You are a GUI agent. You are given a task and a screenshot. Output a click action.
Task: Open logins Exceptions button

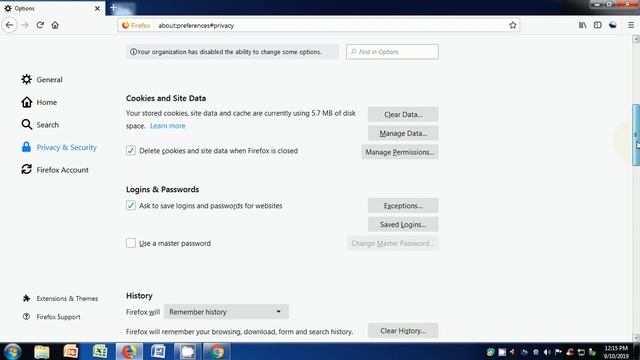403,206
